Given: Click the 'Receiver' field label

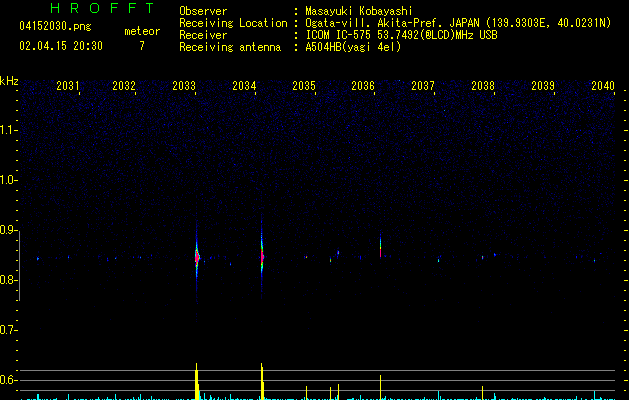Looking at the screenshot, I should [203, 35].
